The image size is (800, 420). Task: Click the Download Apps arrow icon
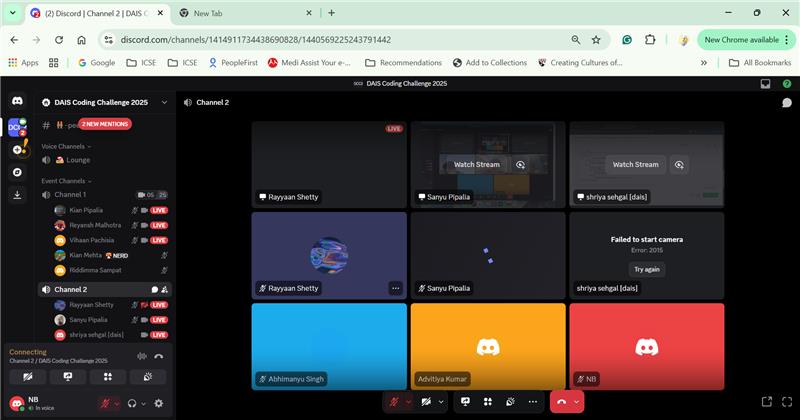coord(17,194)
